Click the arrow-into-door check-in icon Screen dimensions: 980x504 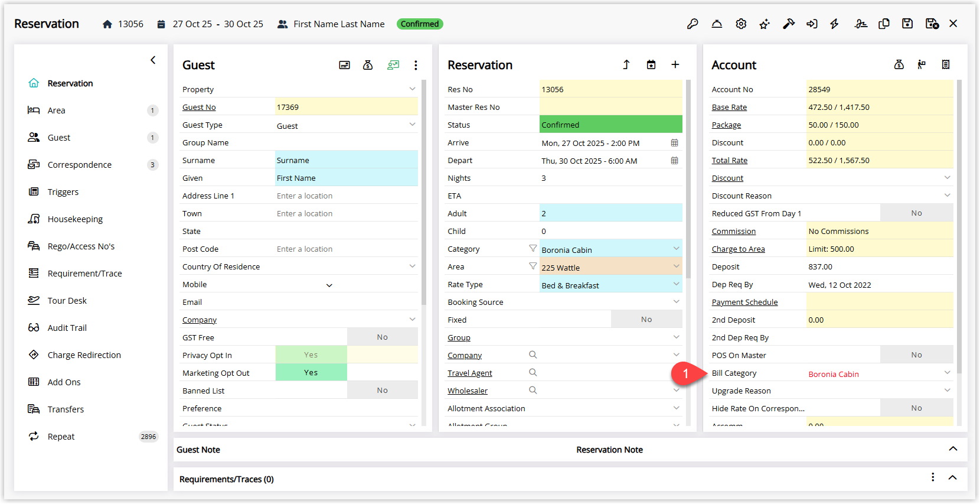tap(812, 24)
